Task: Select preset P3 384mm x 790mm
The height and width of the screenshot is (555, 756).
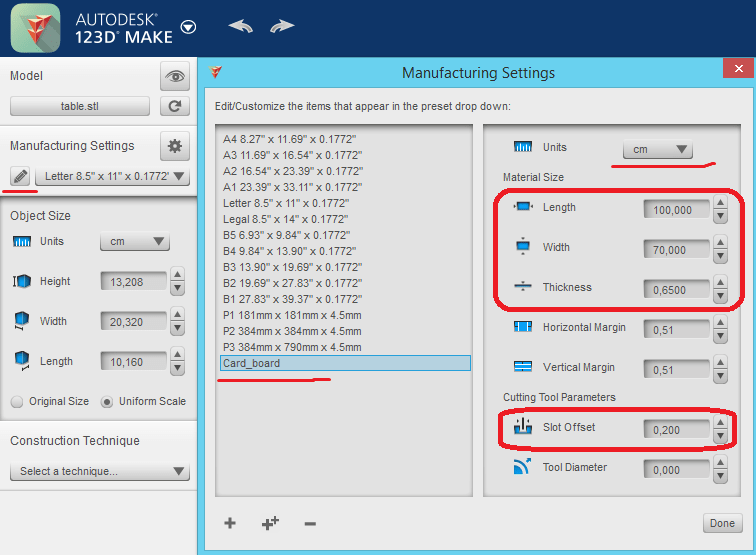Action: click(x=292, y=347)
